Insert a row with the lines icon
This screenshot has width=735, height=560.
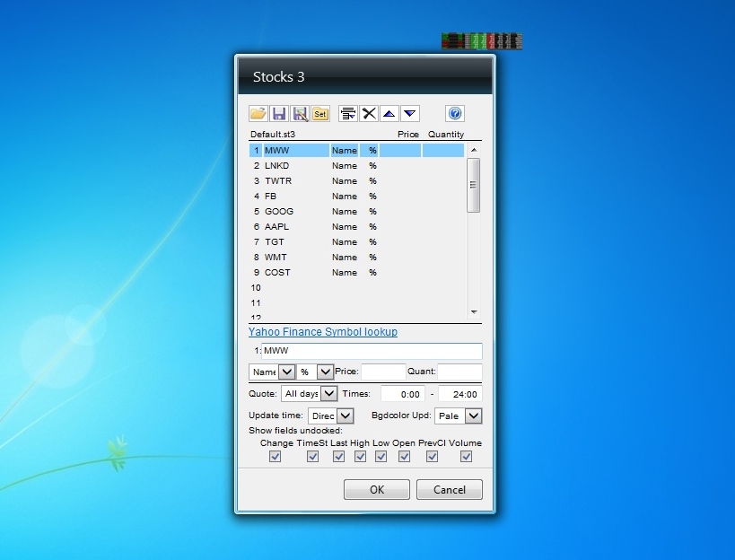[348, 113]
